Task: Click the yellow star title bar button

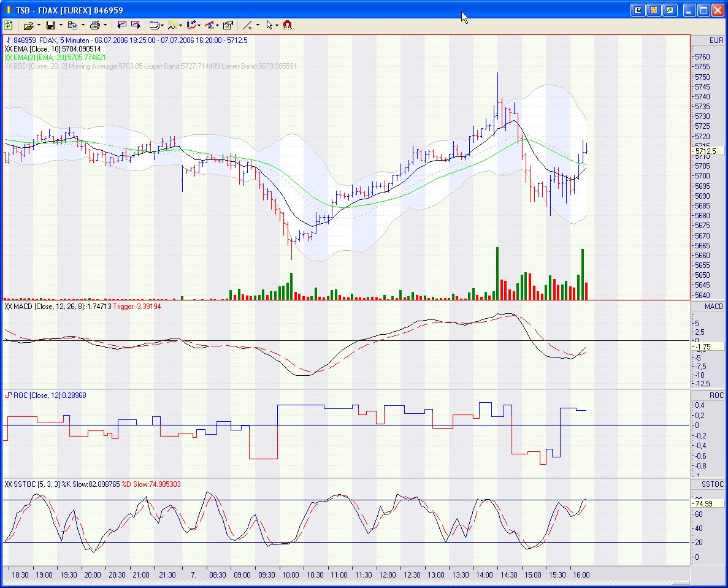Action: point(654,10)
